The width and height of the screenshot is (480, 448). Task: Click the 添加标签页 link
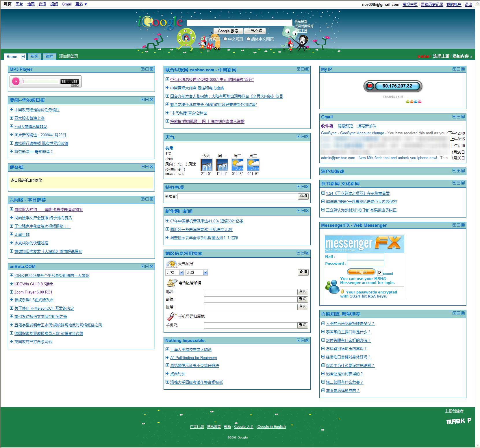[x=68, y=56]
